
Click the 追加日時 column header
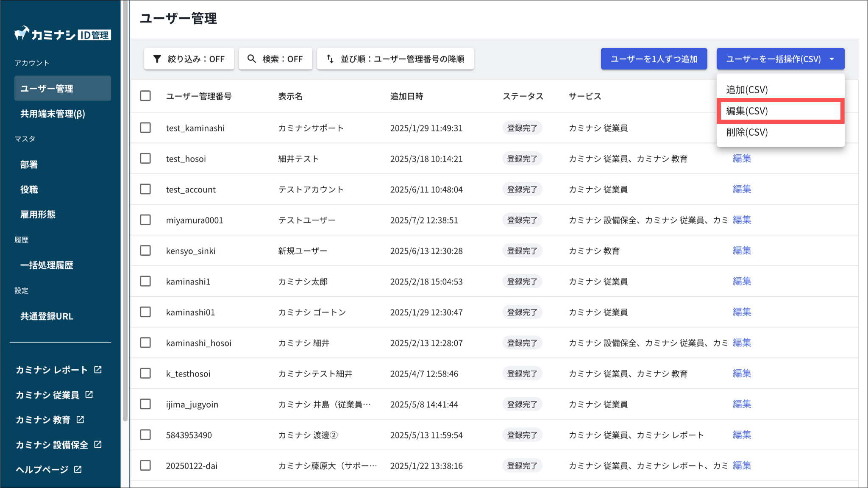(407, 96)
